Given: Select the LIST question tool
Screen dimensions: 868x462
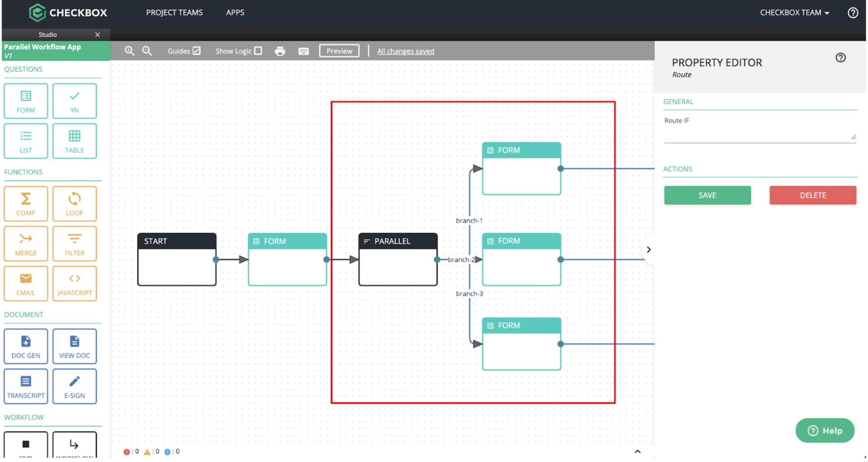Looking at the screenshot, I should [x=26, y=141].
